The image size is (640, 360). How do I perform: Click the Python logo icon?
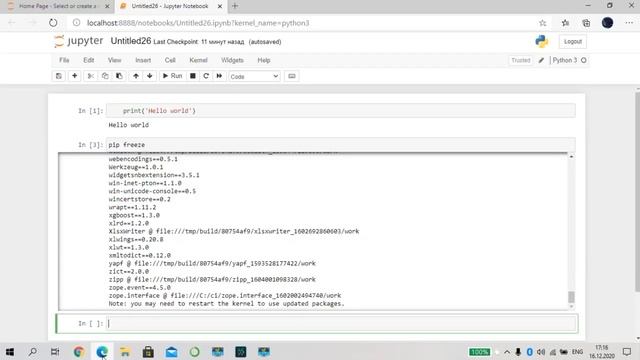coord(542,41)
